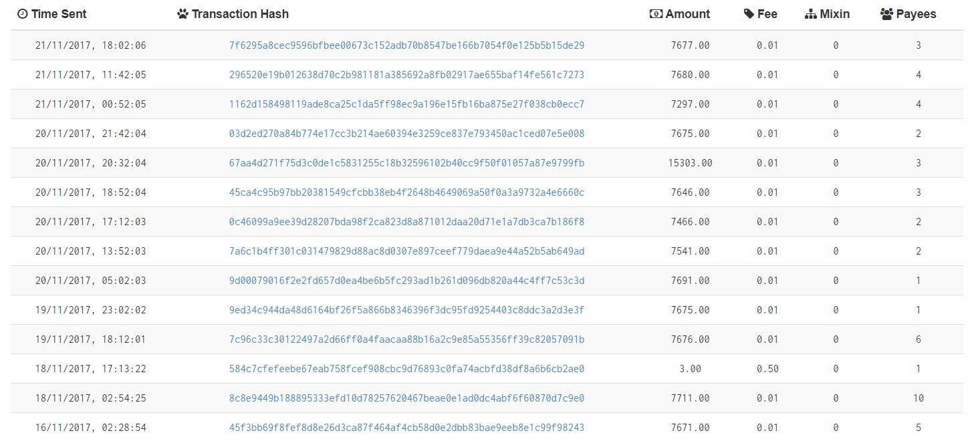Open transaction hash starting with 7c96c33c3012

pos(406,339)
